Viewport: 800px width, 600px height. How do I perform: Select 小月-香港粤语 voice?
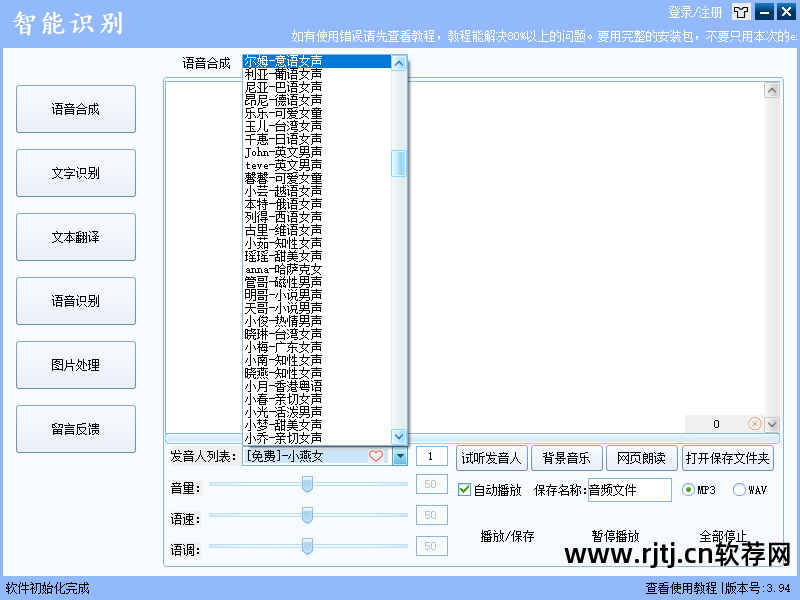317,387
